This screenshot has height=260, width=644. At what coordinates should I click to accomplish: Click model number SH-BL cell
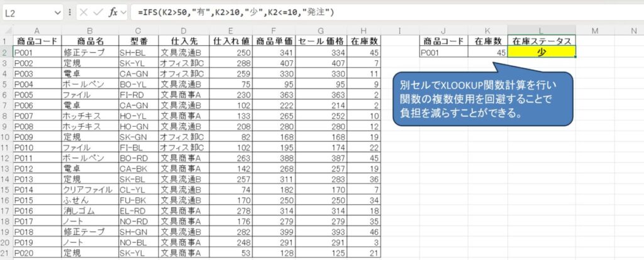click(138, 52)
